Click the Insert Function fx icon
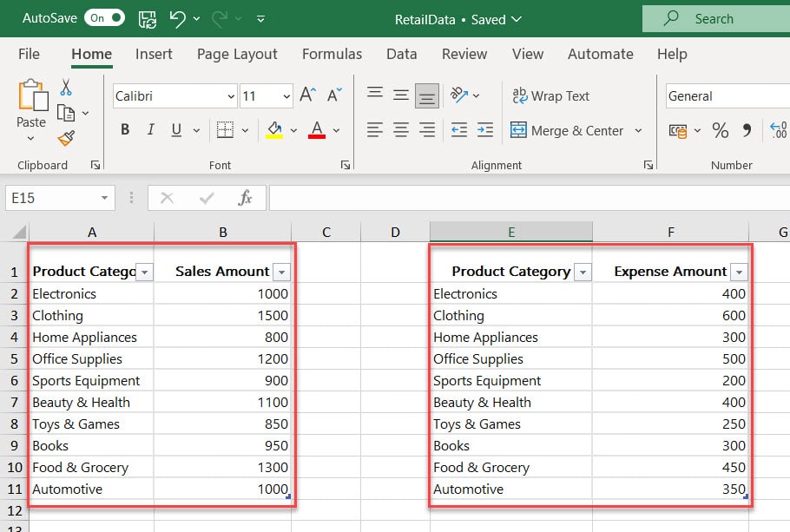790x532 pixels. tap(245, 198)
